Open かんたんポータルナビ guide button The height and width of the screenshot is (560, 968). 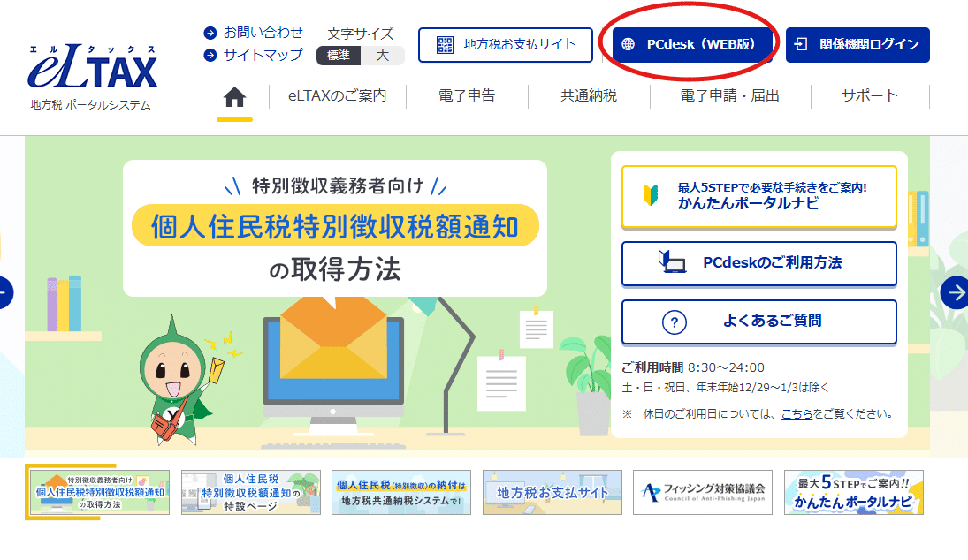pos(759,197)
